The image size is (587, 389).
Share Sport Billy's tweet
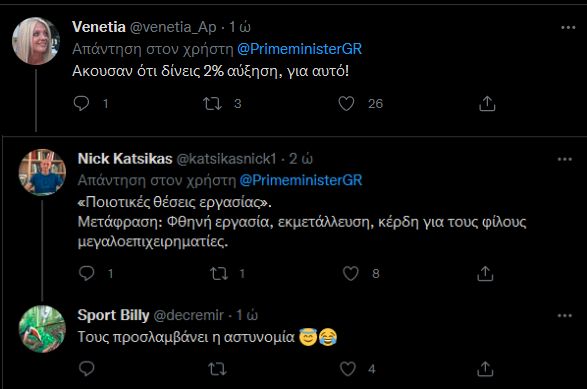point(485,369)
